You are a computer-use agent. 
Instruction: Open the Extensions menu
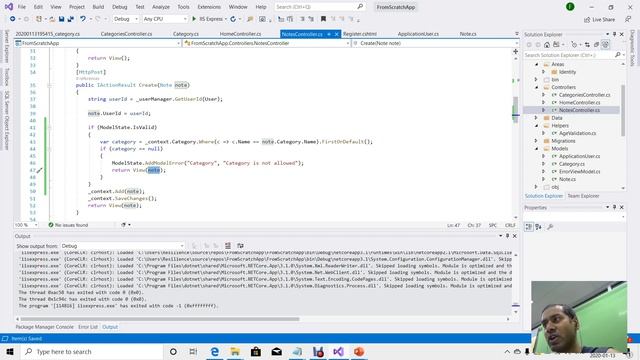[x=209, y=7]
